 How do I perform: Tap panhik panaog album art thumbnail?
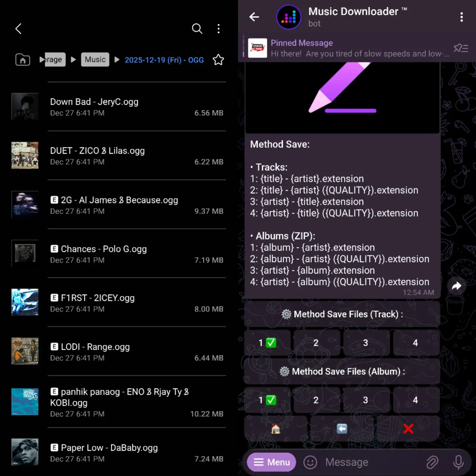click(25, 402)
